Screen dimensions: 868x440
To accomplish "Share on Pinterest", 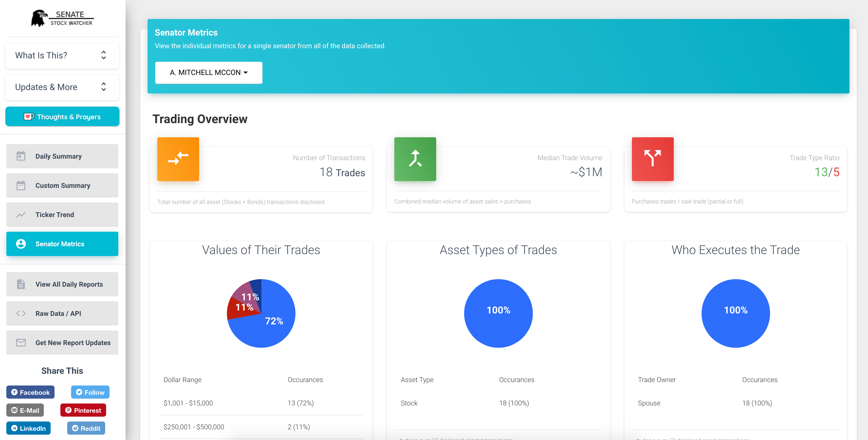I will (x=83, y=410).
